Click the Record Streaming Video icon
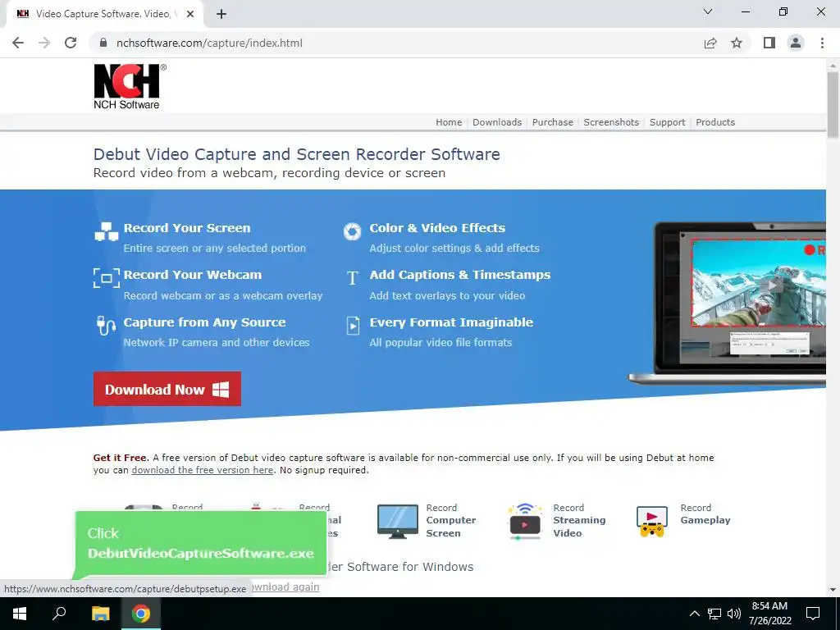 click(524, 521)
